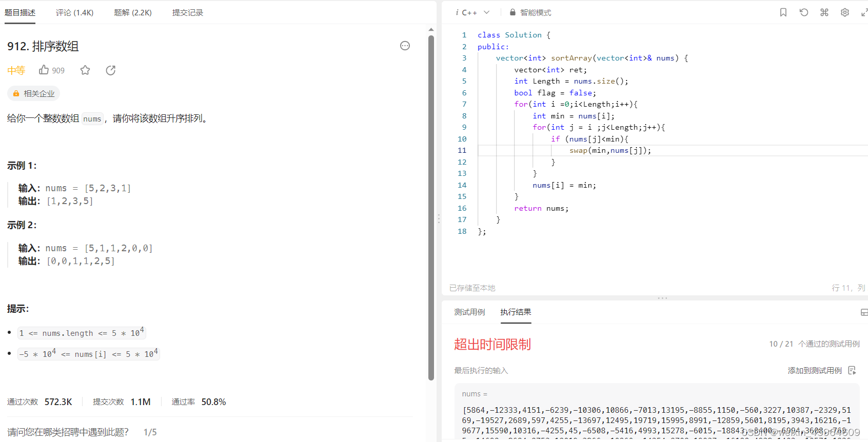
Task: Open the C++ language dropdown
Action: 472,12
